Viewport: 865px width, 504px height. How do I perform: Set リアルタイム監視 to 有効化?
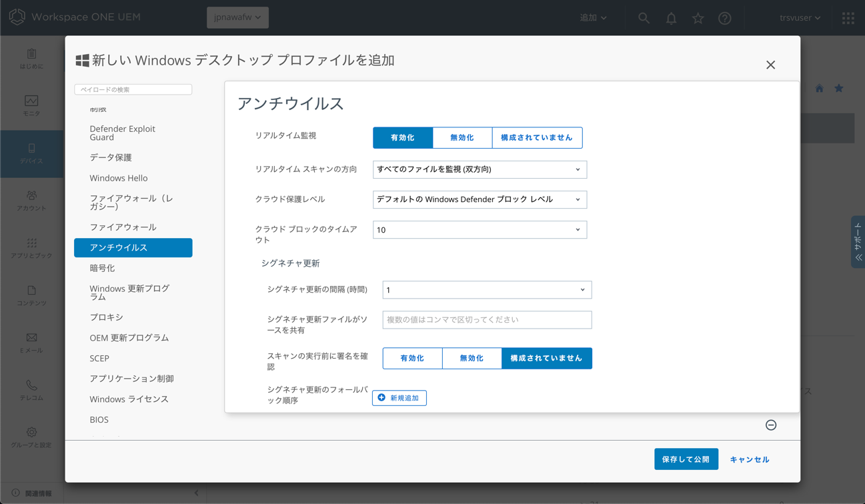pyautogui.click(x=403, y=137)
